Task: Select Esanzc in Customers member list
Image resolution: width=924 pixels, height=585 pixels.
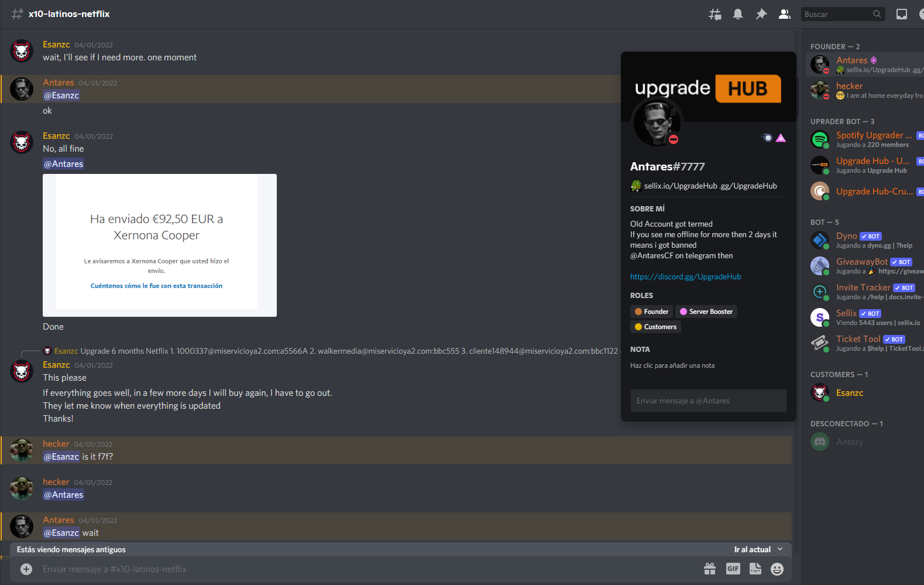Action: point(865,392)
